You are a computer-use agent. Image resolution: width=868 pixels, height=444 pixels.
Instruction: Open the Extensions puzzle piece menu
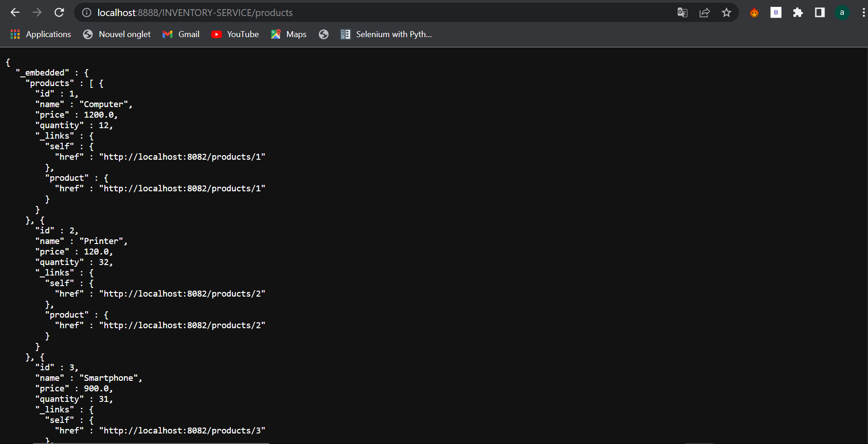coord(797,12)
